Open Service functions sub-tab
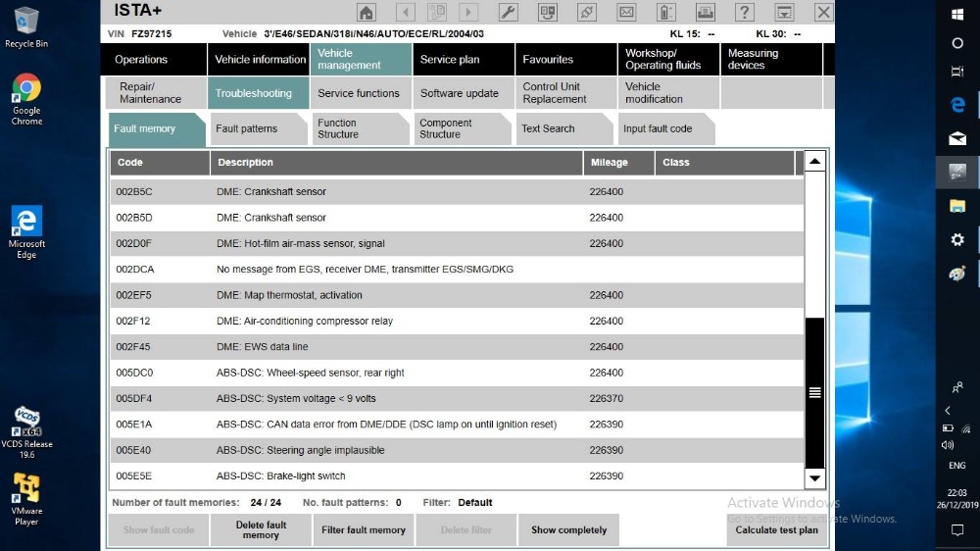This screenshot has width=980, height=551. 361,93
